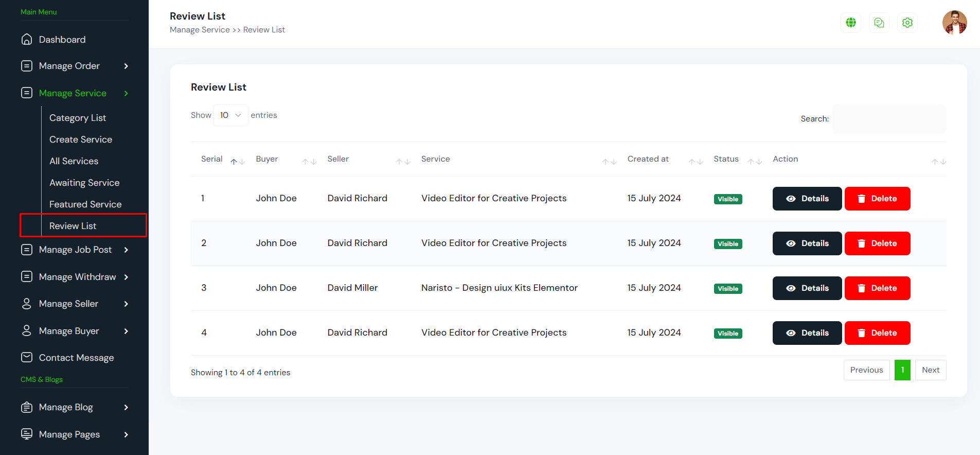The height and width of the screenshot is (455, 980).
Task: Click the Manage Blog icon in sidebar
Action: [x=27, y=407]
